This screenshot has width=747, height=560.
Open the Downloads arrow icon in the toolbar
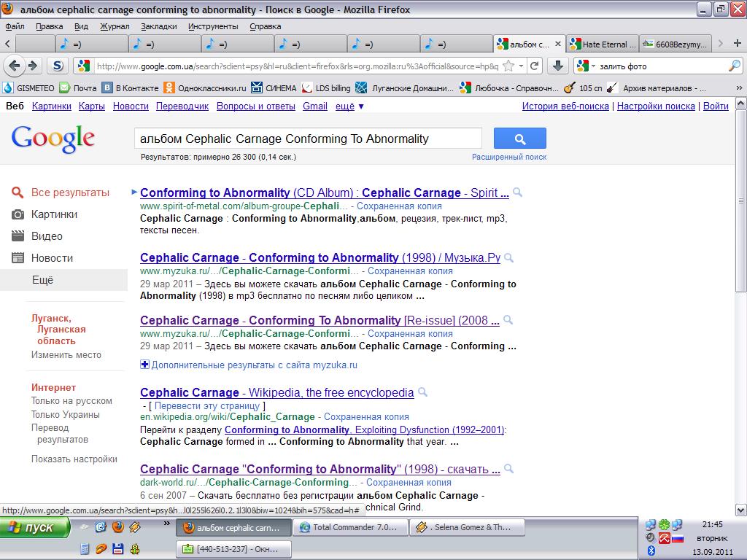pyautogui.click(x=558, y=66)
